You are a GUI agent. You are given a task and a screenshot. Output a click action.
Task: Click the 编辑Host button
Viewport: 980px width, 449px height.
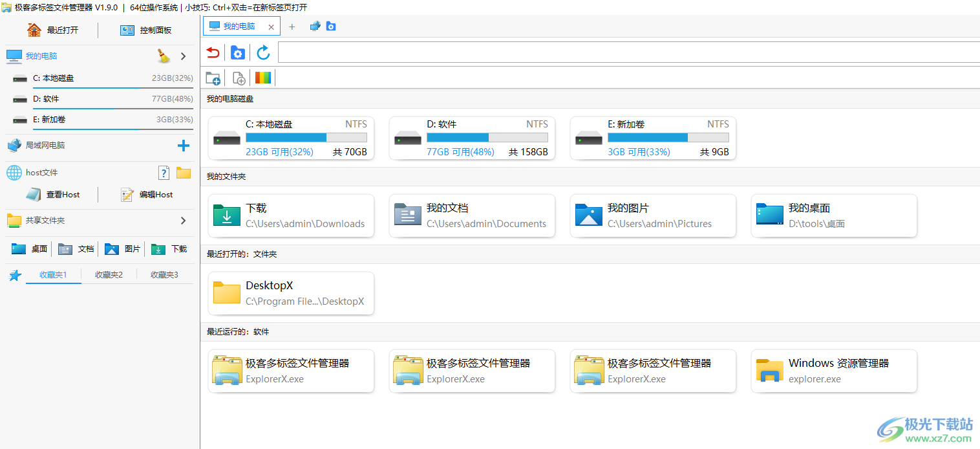pyautogui.click(x=147, y=195)
